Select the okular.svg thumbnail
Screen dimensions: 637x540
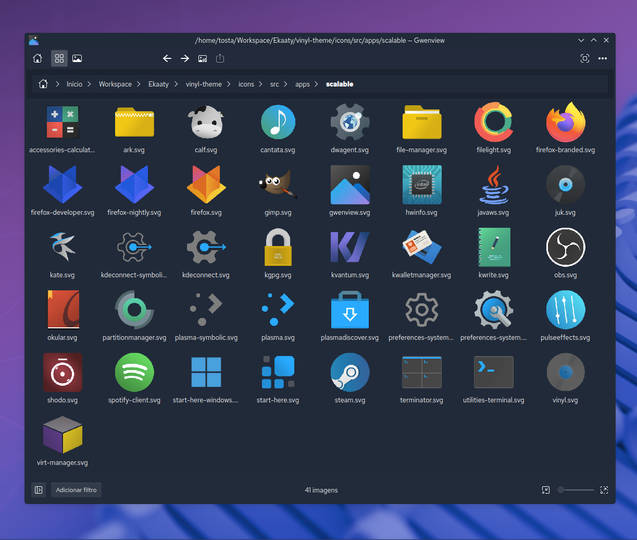[x=62, y=310]
